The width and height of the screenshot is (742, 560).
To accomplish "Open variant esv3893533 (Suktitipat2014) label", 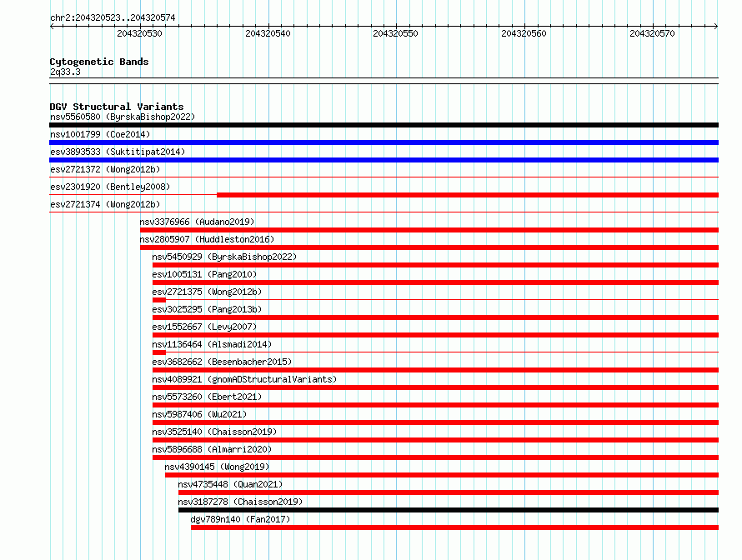I will (x=118, y=152).
